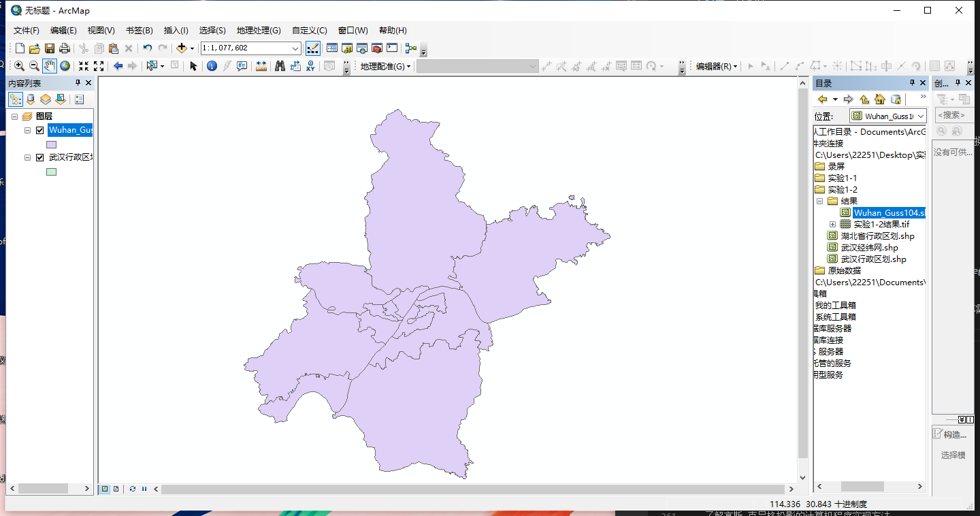Toggle the 武汉行政区划 layer checkbox
Viewport: 980px width, 516px height.
[x=39, y=157]
